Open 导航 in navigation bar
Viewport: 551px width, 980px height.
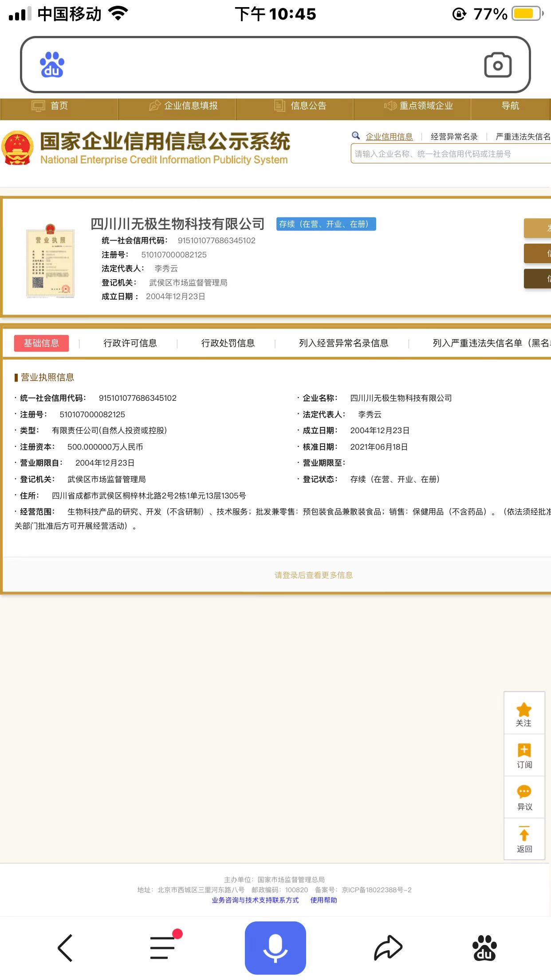coord(510,106)
